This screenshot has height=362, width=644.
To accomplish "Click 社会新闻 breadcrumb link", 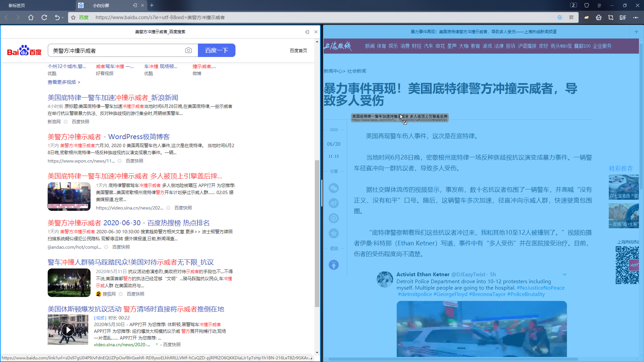I will point(357,71).
